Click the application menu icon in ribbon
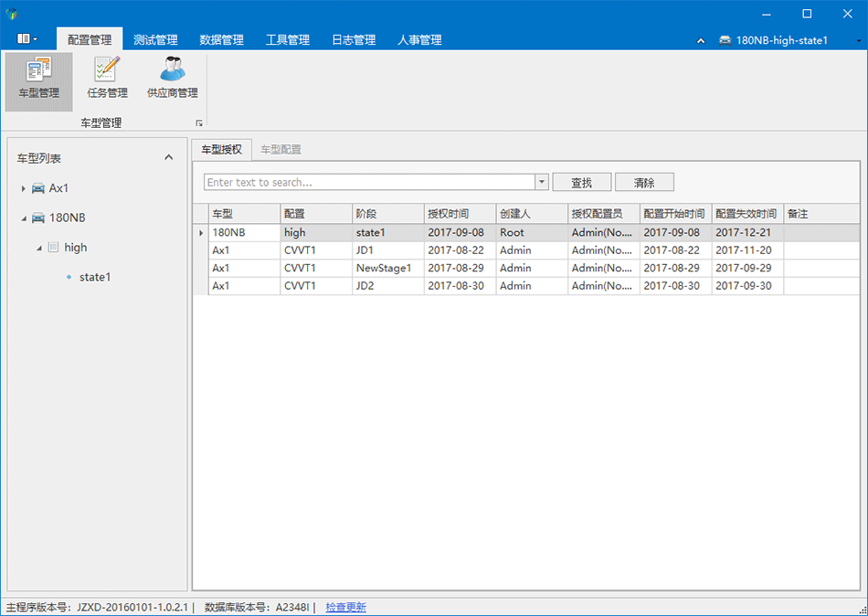The width and height of the screenshot is (868, 616). click(27, 38)
